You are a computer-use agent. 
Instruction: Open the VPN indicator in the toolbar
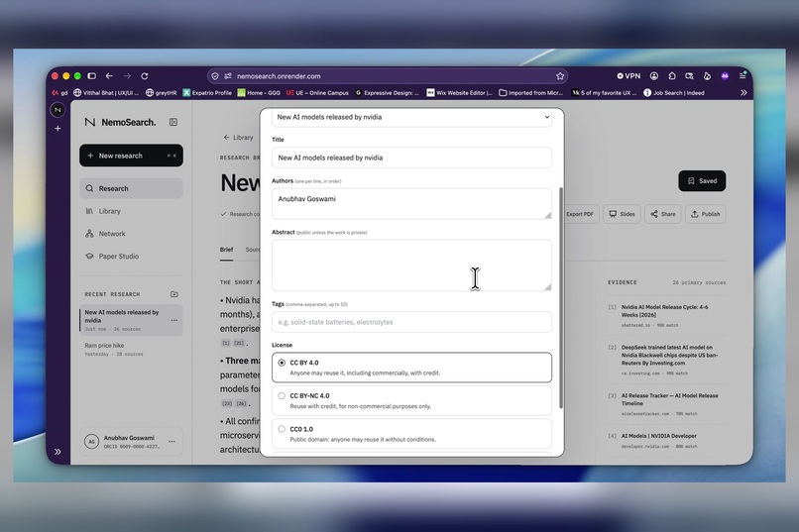(628, 76)
